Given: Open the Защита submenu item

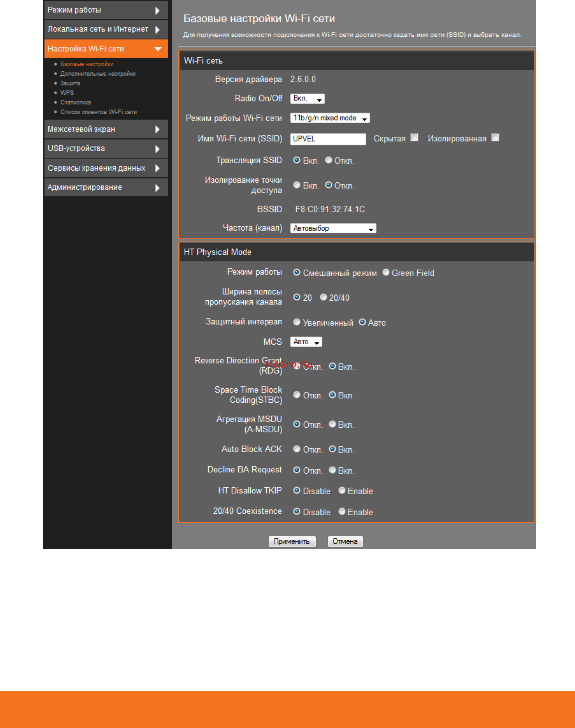Looking at the screenshot, I should click(x=70, y=83).
